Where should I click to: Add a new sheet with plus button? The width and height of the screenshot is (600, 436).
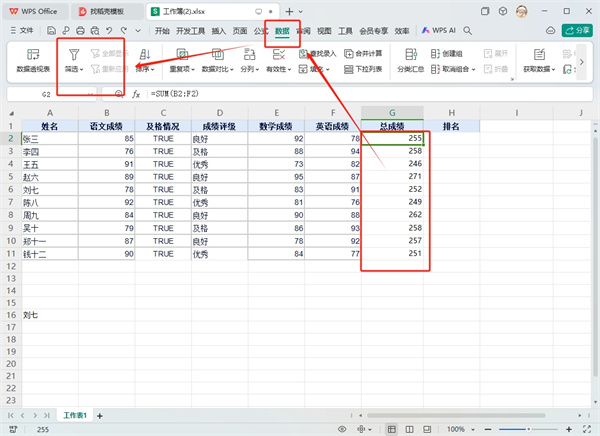tap(100, 416)
